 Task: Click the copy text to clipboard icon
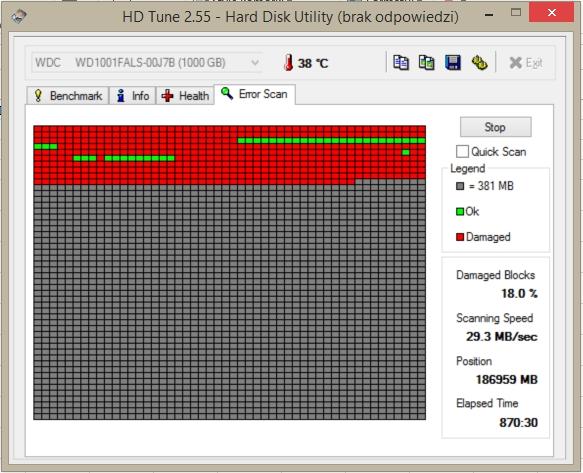coord(401,62)
